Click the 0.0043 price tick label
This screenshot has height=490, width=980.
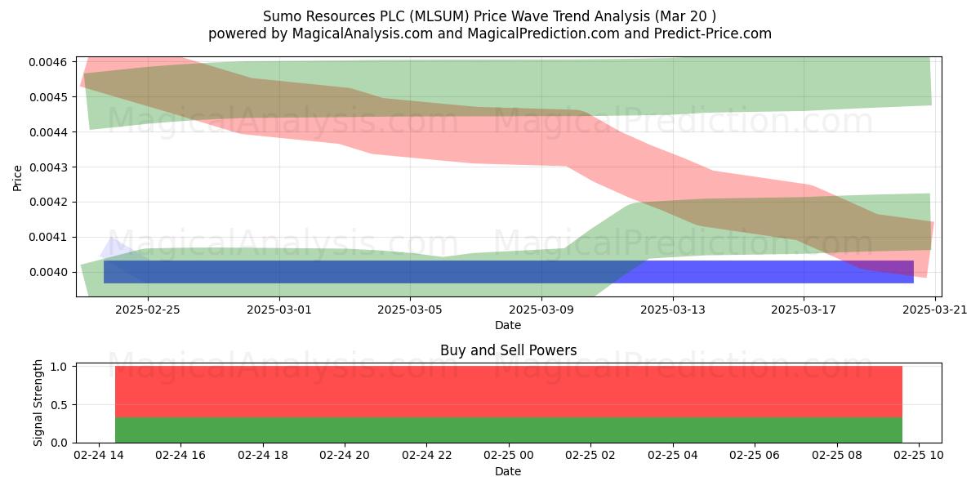(49, 167)
